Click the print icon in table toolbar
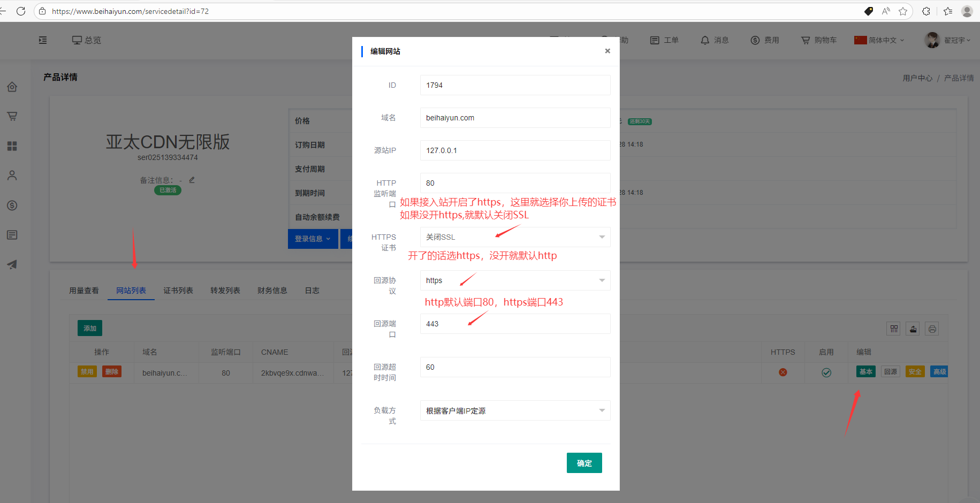980x503 pixels. (x=932, y=329)
